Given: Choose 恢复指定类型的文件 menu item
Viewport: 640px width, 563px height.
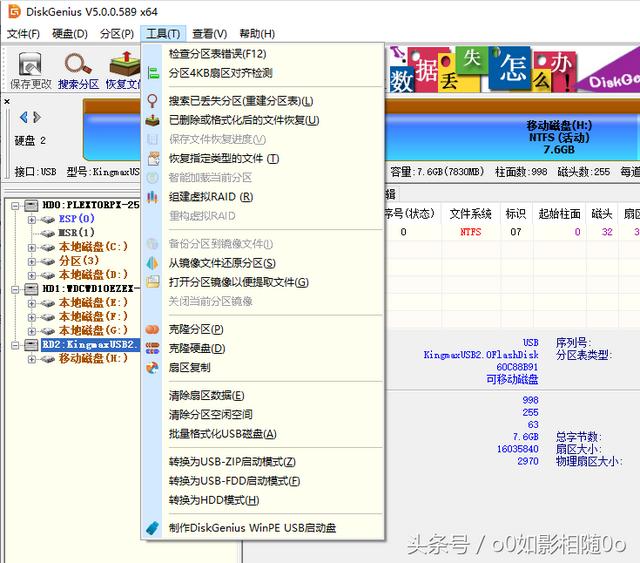Looking at the screenshot, I should [262, 158].
